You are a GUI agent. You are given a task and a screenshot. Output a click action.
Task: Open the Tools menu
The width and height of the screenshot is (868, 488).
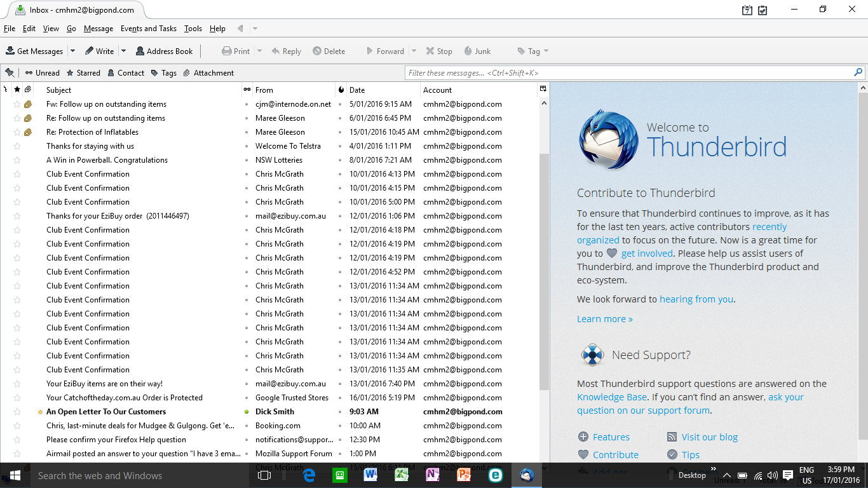[193, 29]
